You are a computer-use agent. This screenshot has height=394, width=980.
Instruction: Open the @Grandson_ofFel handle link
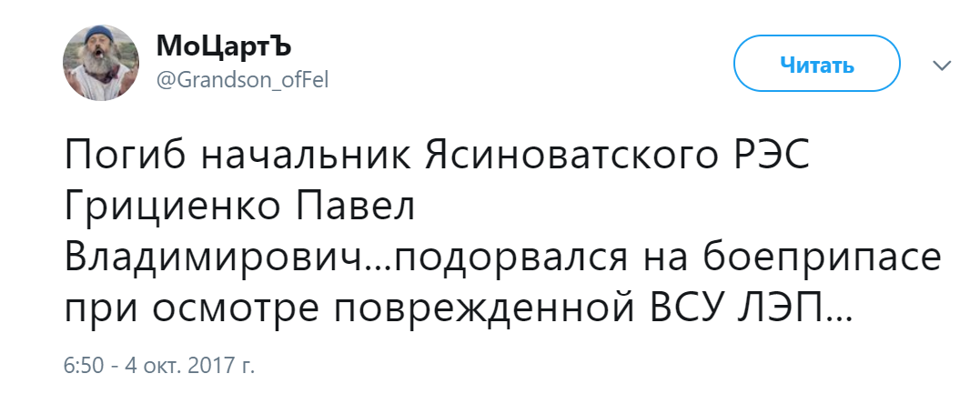242,80
